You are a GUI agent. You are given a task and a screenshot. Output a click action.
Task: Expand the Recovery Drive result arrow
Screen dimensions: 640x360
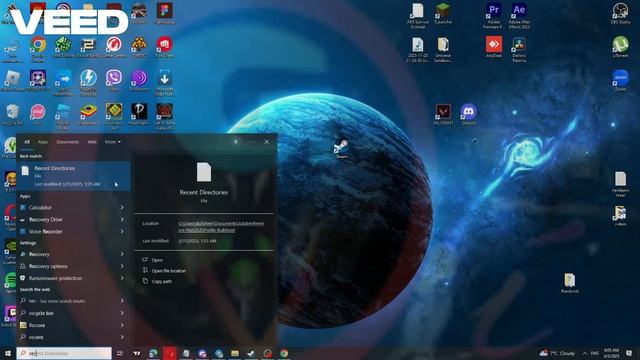(122, 220)
